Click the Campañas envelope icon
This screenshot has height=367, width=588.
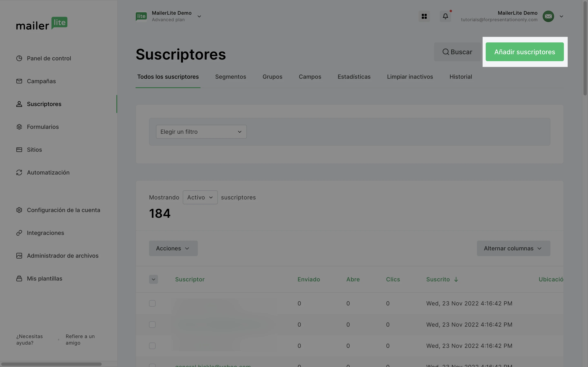[19, 81]
